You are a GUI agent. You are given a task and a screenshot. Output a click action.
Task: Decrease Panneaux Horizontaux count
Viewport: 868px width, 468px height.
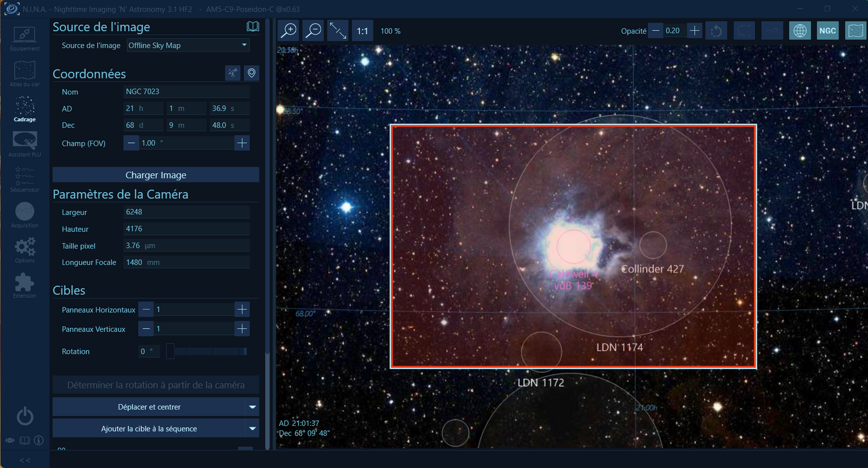(x=146, y=309)
